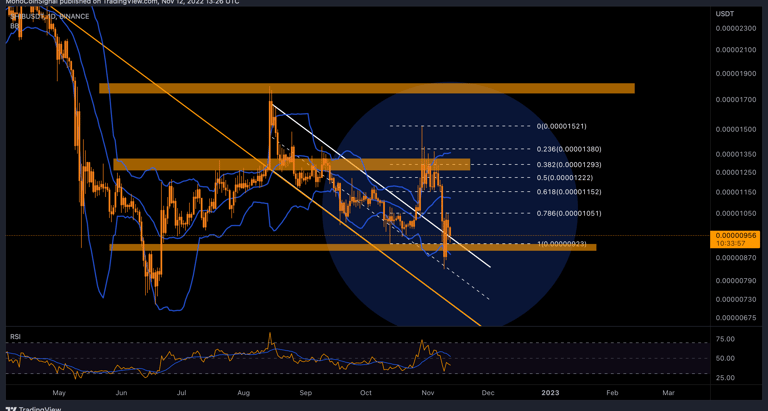Click the 0.00001350 price axis label
768x411 pixels.
coord(736,154)
